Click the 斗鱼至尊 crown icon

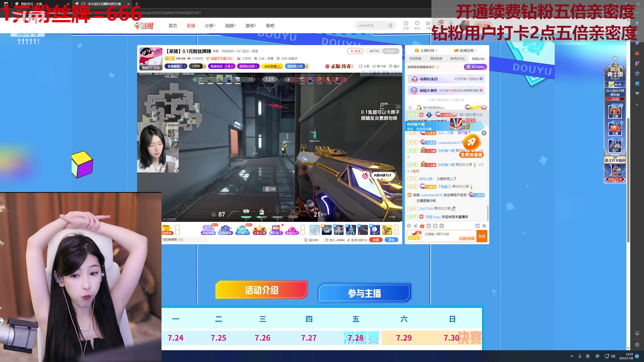click(x=259, y=230)
